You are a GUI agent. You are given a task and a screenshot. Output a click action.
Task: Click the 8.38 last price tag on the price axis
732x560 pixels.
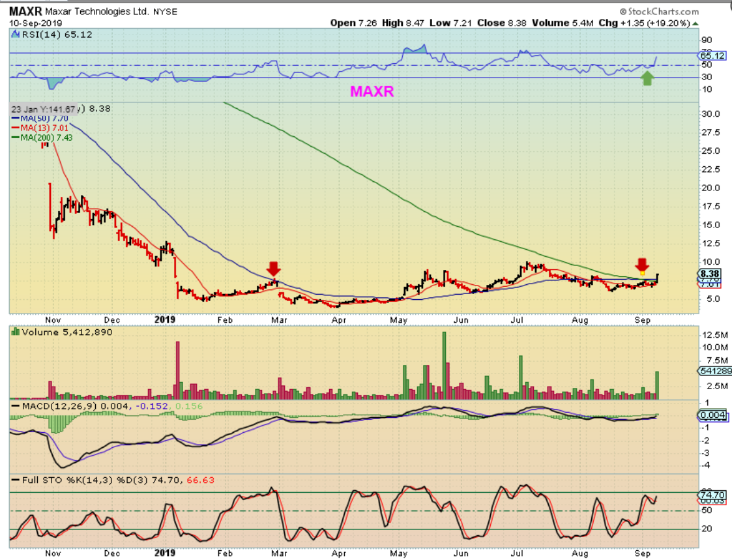tap(710, 274)
